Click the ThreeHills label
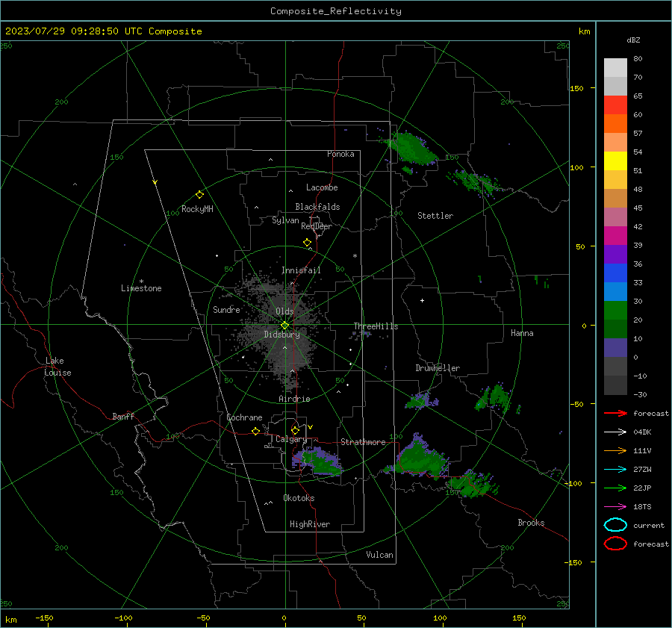The width and height of the screenshot is (672, 628). 376,326
